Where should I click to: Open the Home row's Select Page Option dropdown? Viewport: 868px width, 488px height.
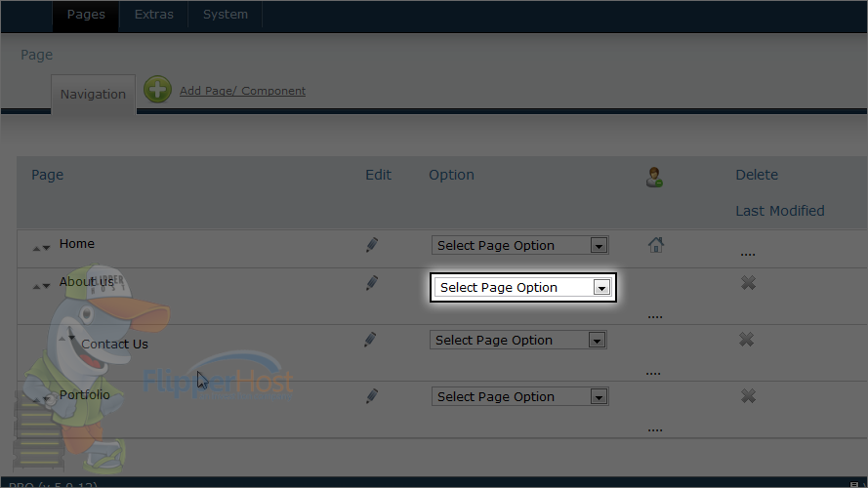tap(520, 245)
